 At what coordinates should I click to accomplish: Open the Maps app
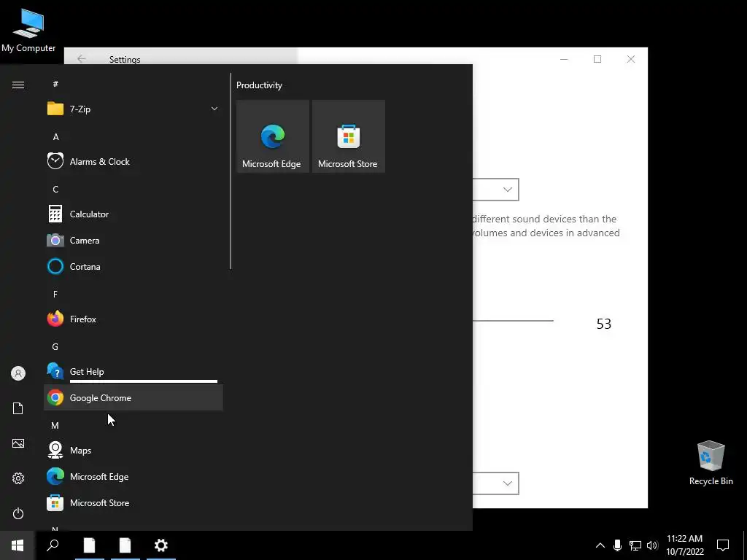click(133, 450)
